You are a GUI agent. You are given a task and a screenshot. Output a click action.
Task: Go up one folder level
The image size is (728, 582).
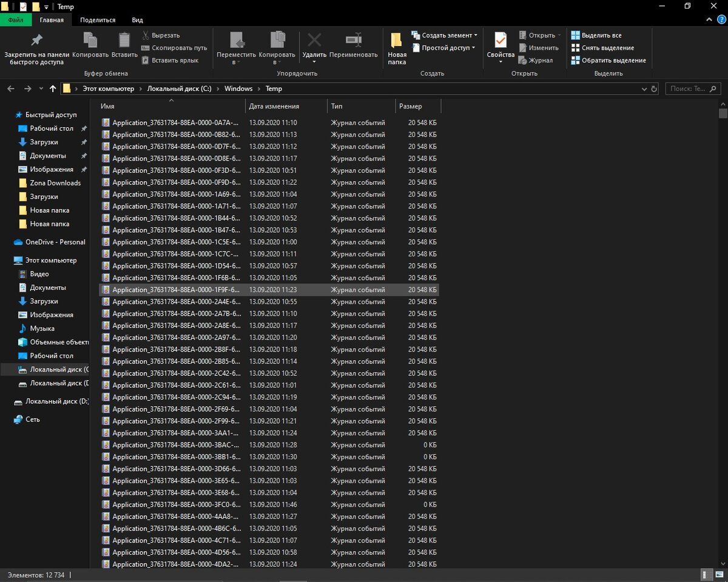(53, 89)
